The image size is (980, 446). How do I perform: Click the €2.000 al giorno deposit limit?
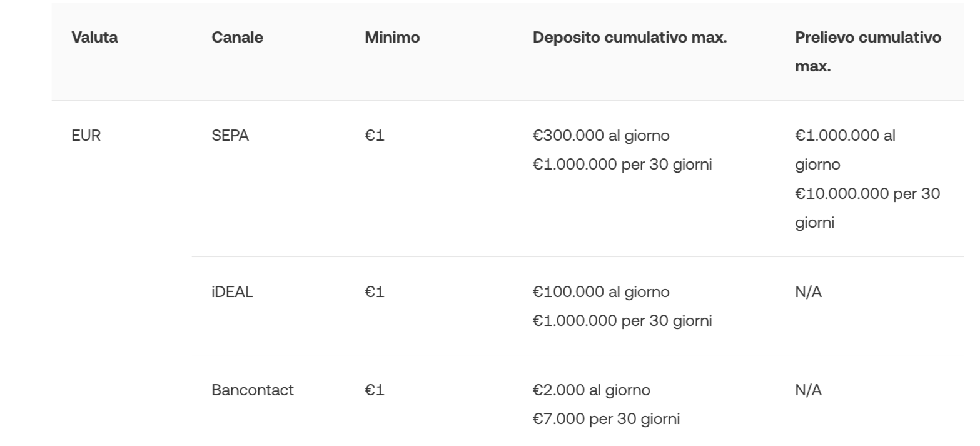(x=591, y=390)
